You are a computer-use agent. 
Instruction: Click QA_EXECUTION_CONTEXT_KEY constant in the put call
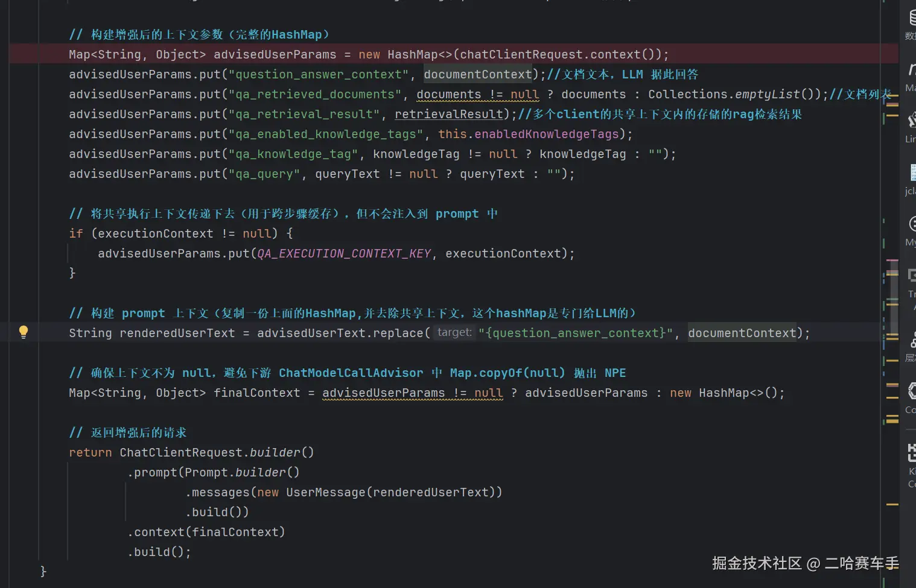pos(344,253)
